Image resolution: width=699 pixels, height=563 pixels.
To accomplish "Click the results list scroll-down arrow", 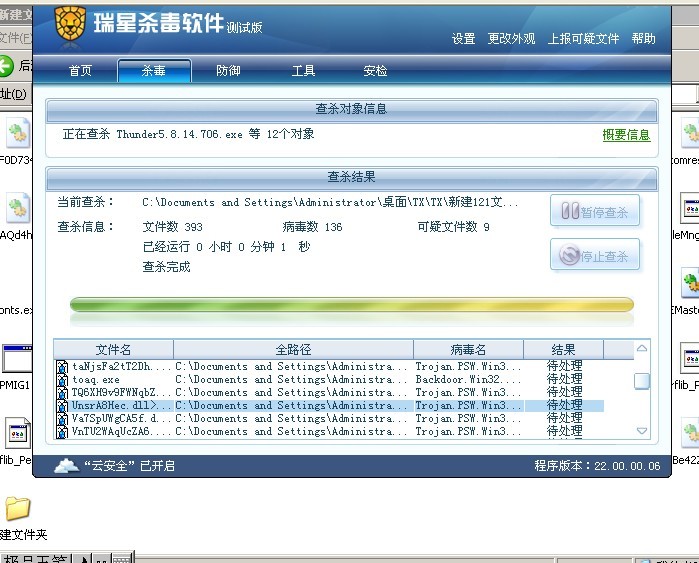I will [x=642, y=431].
